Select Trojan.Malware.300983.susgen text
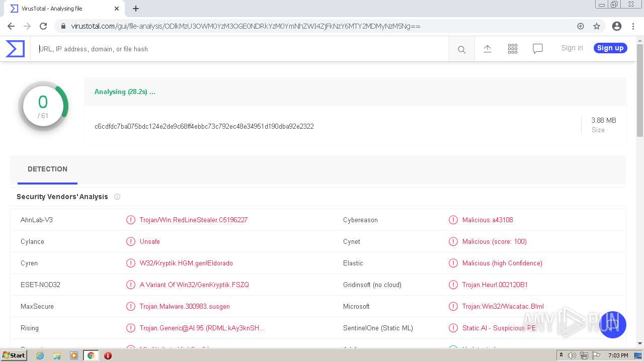This screenshot has height=362, width=644. pyautogui.click(x=185, y=306)
